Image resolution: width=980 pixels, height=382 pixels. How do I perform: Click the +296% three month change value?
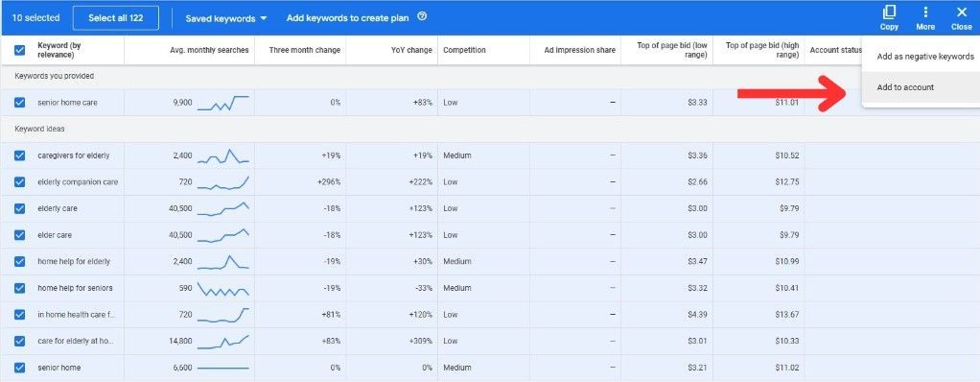[x=329, y=182]
